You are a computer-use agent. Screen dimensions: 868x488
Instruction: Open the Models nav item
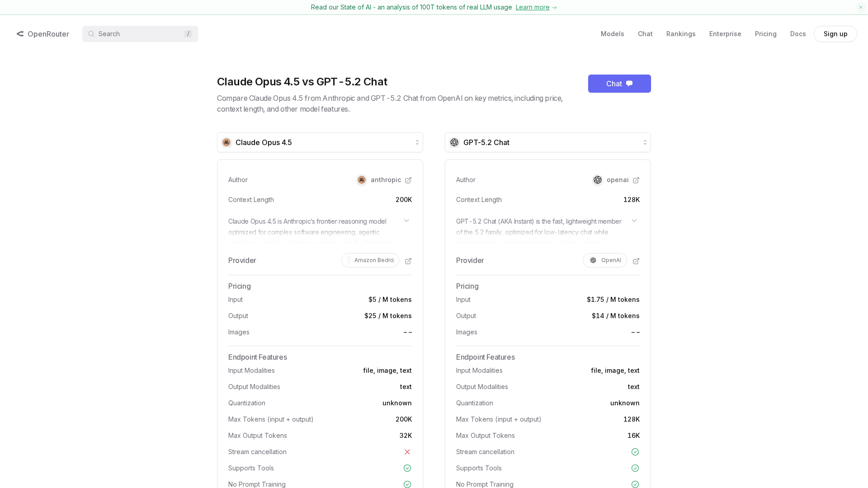point(612,34)
